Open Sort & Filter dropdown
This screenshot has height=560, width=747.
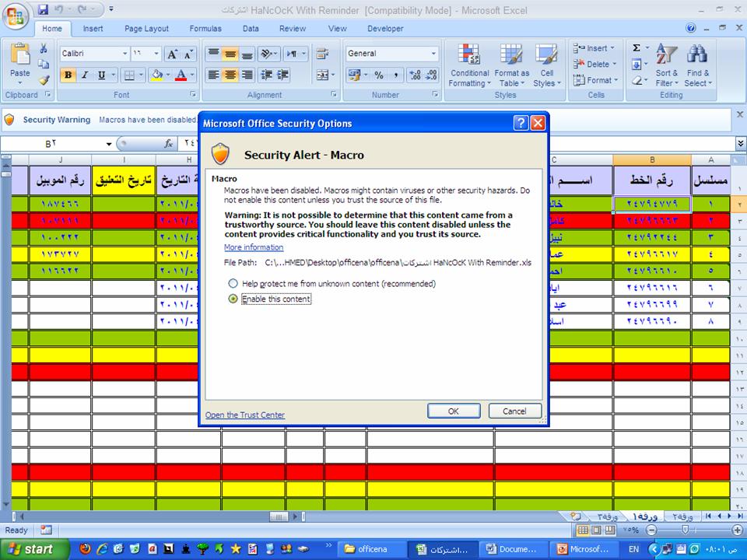pyautogui.click(x=667, y=65)
